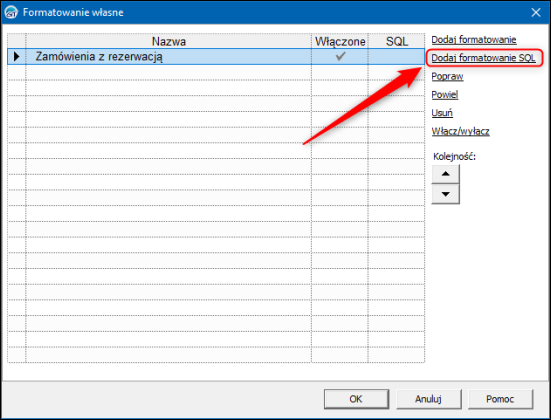The width and height of the screenshot is (551, 420).
Task: Click the Dodaj formatowanie link
Action: [x=474, y=40]
